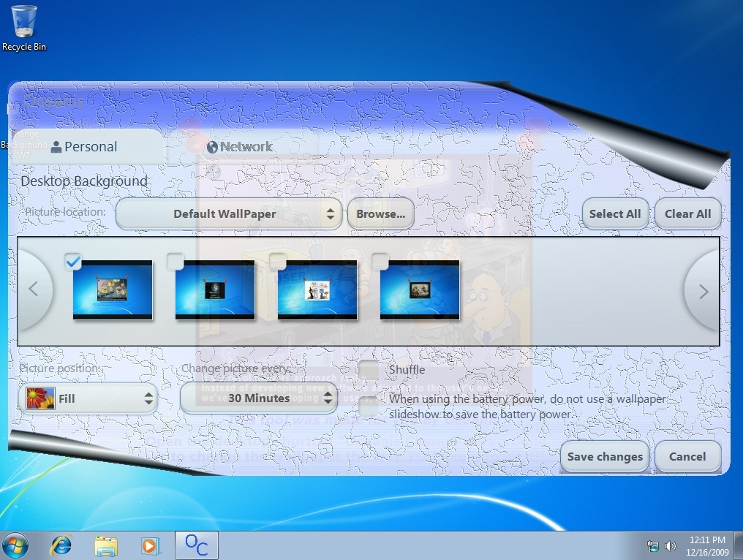Check the fourth wallpaper's checkbox
This screenshot has height=560, width=743.
pos(380,261)
